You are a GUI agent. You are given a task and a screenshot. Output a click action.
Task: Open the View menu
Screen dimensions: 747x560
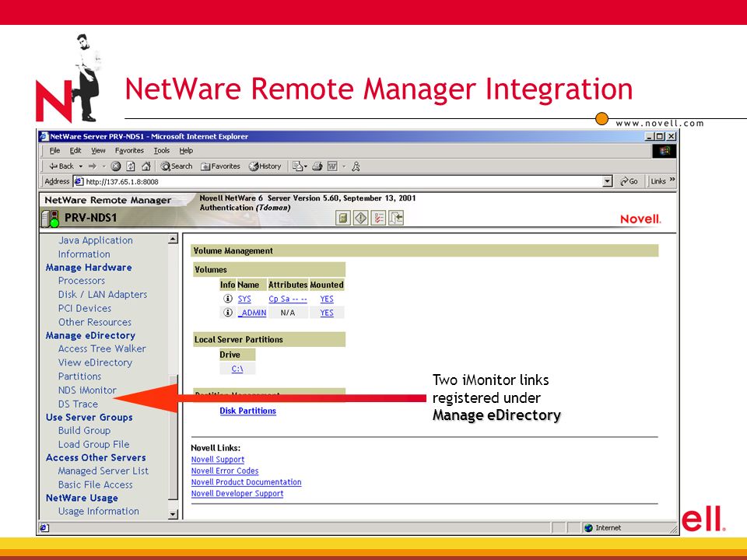tap(98, 150)
